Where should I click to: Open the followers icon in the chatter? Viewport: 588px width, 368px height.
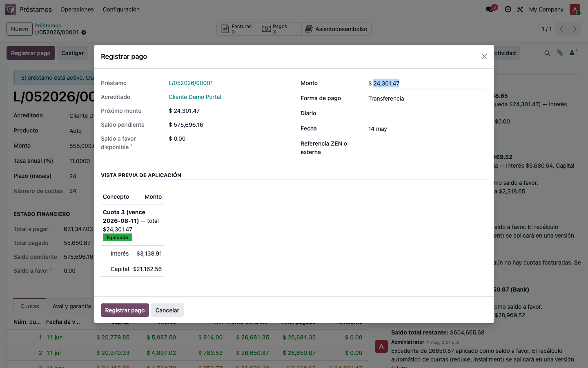[574, 53]
